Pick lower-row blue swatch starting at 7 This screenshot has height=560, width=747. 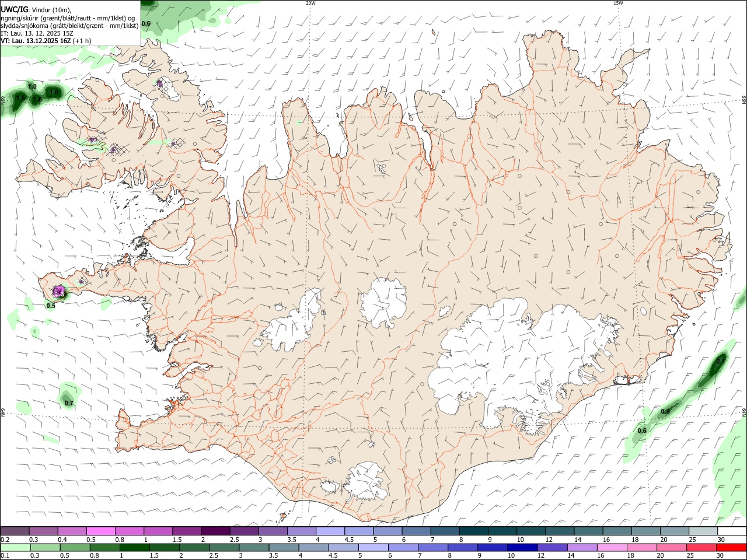click(432, 547)
